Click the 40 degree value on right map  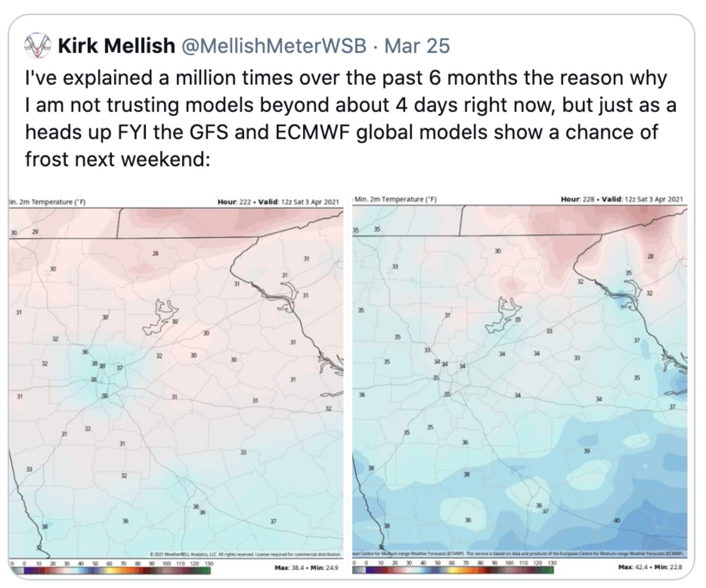617,520
